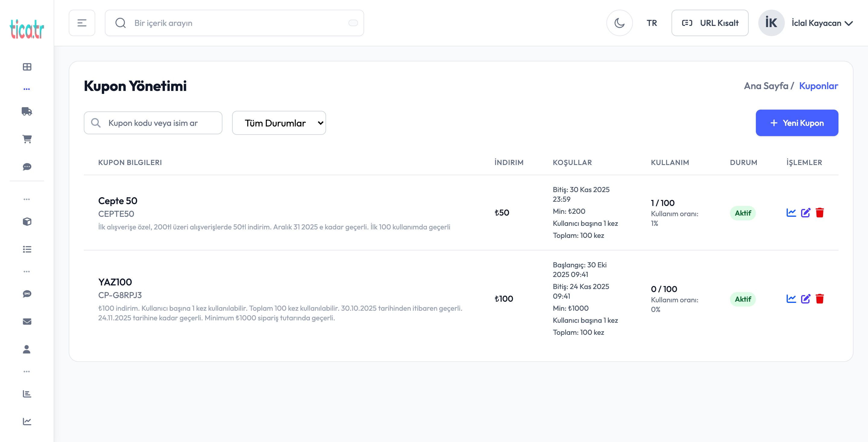
Task: Edit the YAZ100 coupon
Action: point(805,299)
